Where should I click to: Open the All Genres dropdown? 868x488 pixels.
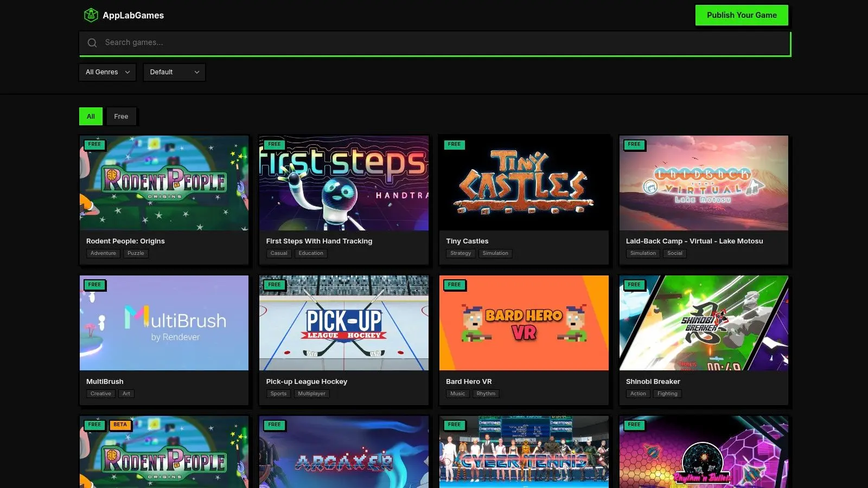[107, 72]
